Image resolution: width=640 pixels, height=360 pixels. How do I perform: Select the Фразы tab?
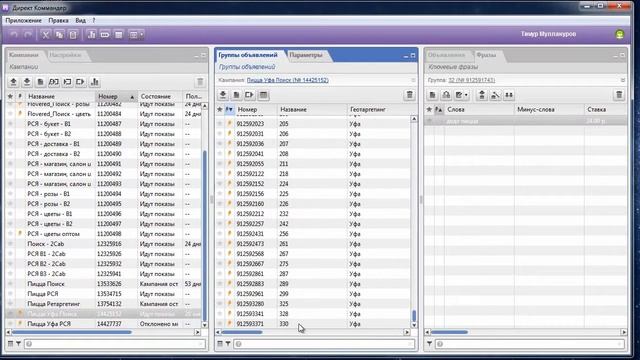(486, 55)
